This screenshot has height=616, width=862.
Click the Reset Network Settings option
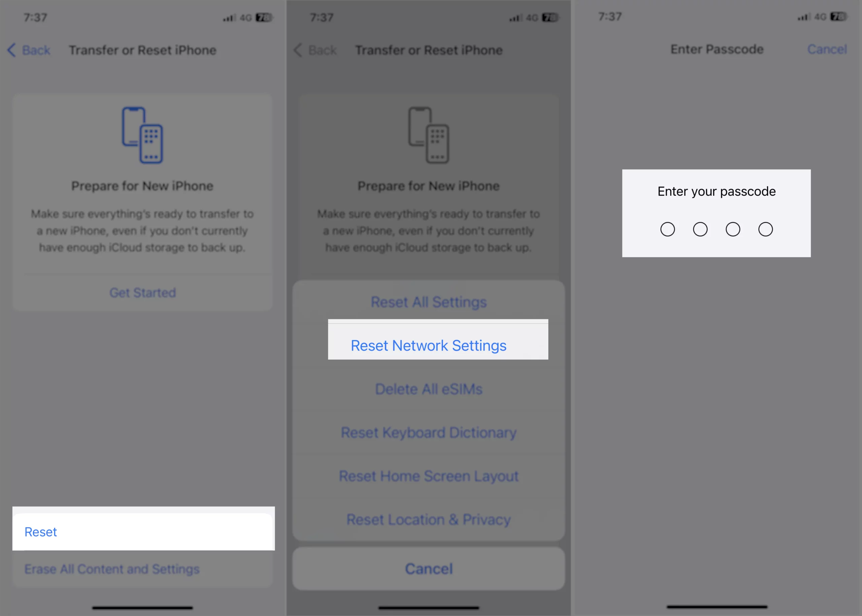429,345
